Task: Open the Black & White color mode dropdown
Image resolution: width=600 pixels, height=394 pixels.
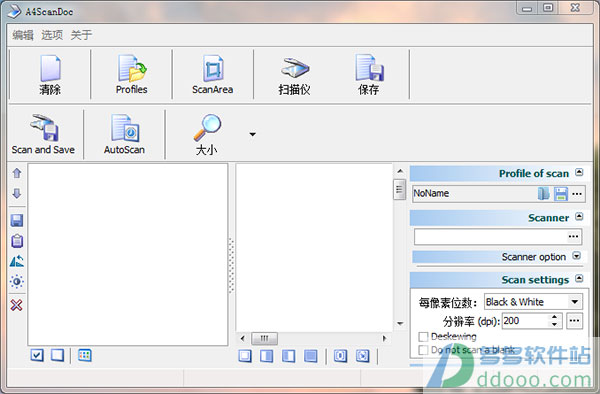Action: tap(533, 302)
